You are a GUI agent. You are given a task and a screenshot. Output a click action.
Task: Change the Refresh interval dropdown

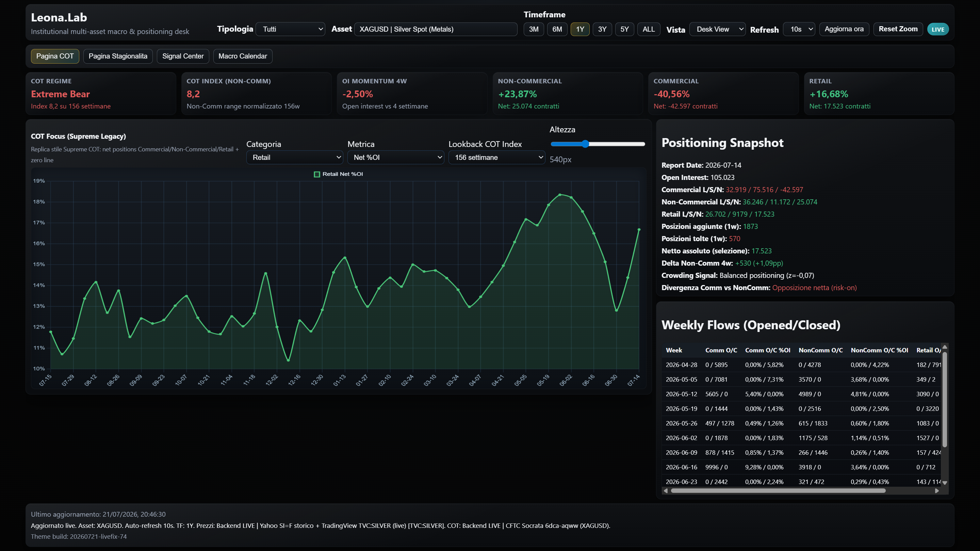coord(799,29)
